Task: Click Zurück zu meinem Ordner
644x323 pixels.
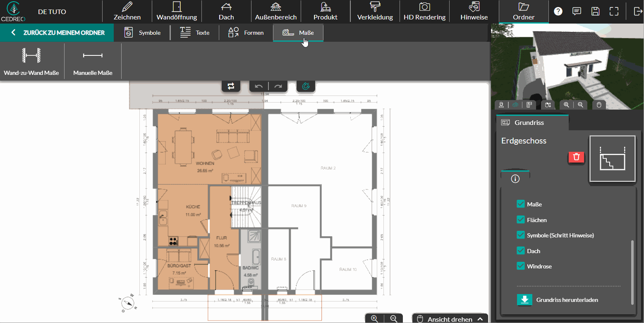Action: [x=57, y=33]
